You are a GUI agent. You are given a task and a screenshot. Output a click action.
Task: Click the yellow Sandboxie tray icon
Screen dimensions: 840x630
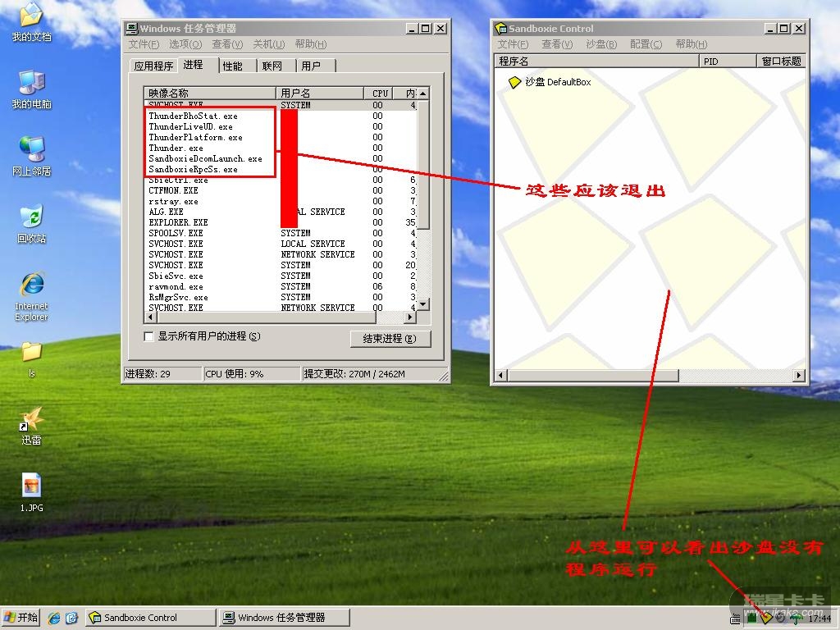click(x=766, y=619)
